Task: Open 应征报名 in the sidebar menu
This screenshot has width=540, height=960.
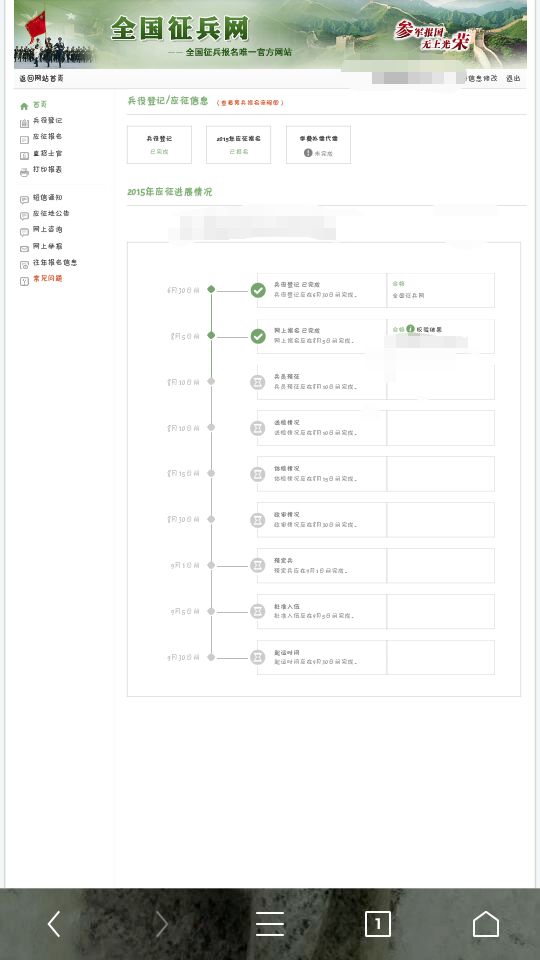Action: point(47,137)
